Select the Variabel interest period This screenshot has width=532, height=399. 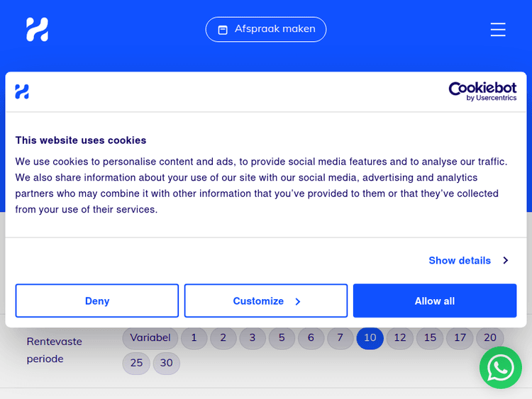click(150, 338)
